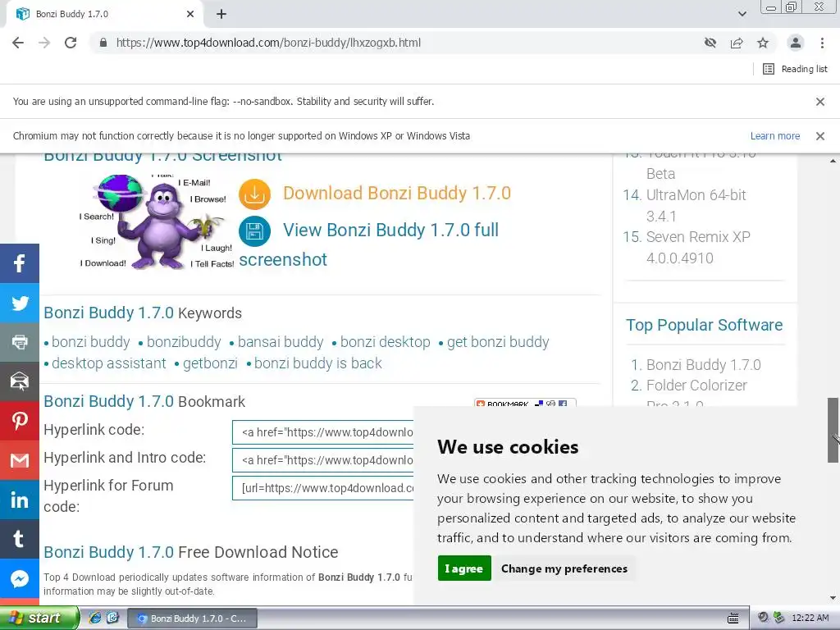The image size is (840, 630).
Task: Click the taskbar clock 12:22 AM
Action: pos(810,619)
